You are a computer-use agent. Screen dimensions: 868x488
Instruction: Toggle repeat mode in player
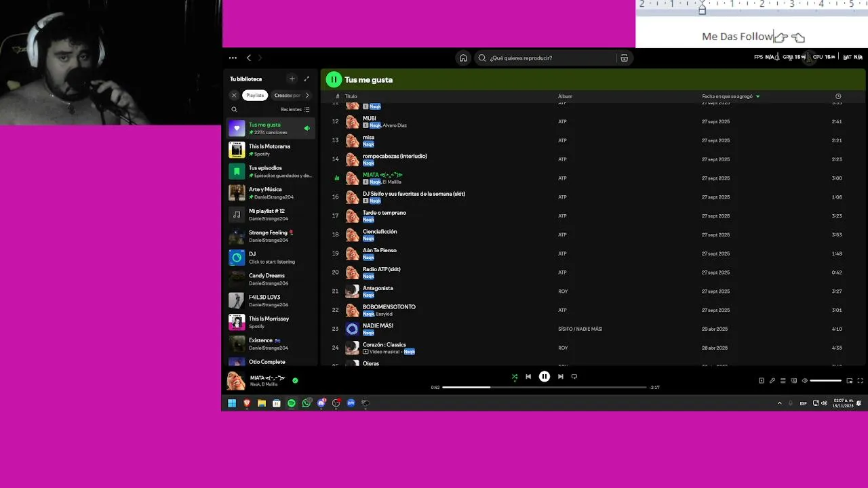[574, 377]
